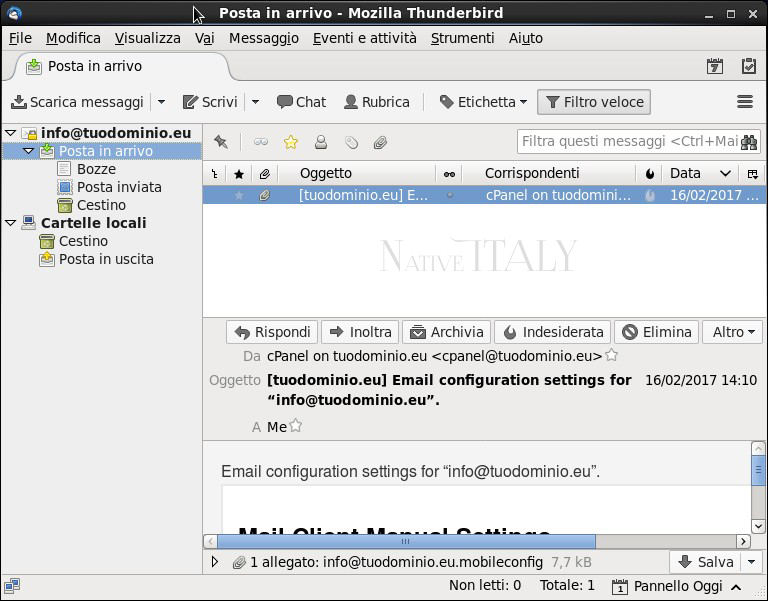Open the Rubrica address book
Viewport: 768px width, 601px height.
[377, 102]
